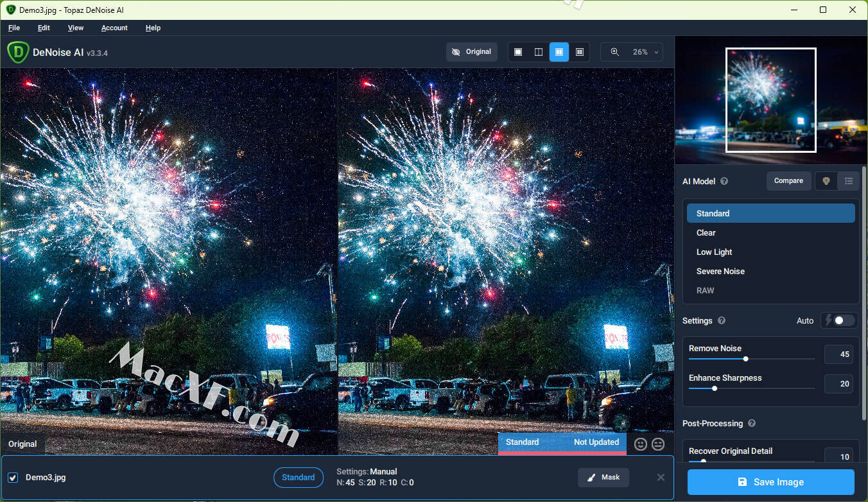
Task: Click the Recover Original Detail slider handle
Action: pyautogui.click(x=703, y=461)
